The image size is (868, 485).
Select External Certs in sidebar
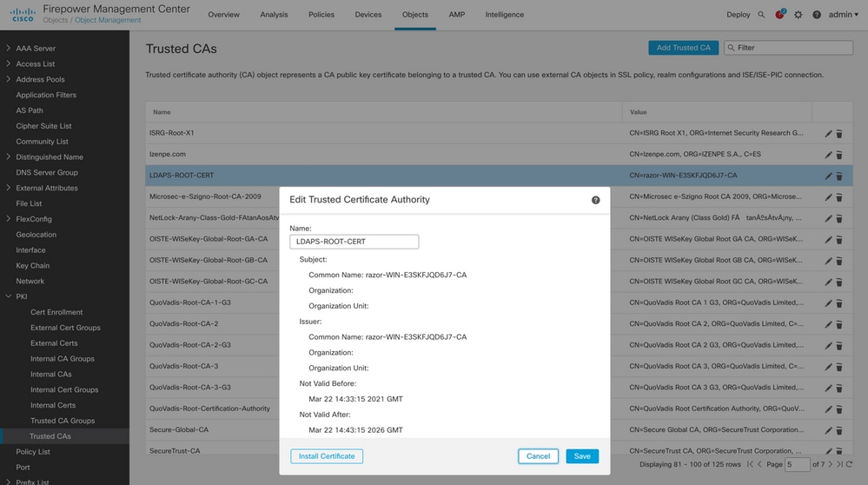point(54,343)
